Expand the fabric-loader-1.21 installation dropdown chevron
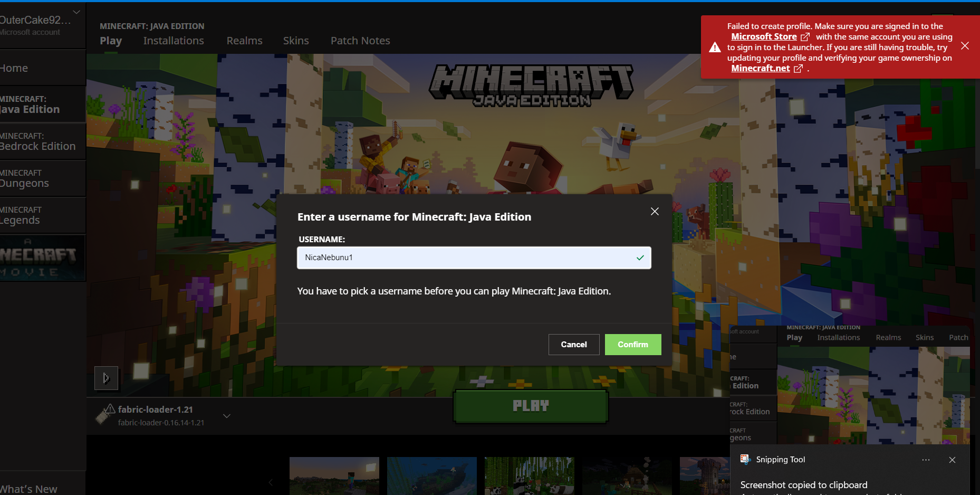Screen dimensions: 980x495 226,416
